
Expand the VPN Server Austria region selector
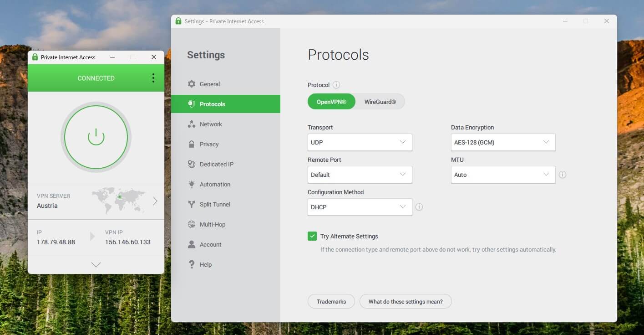coord(155,201)
